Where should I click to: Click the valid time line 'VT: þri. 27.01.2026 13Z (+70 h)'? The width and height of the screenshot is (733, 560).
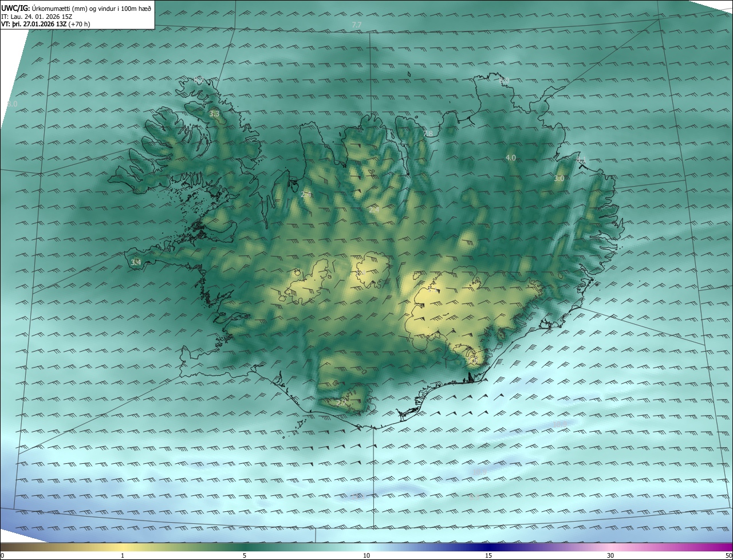[x=46, y=24]
